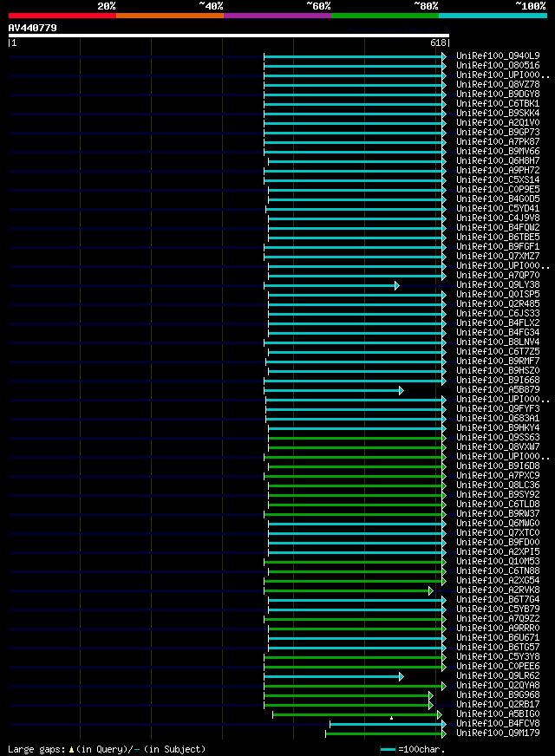The image size is (555, 756).
Task: Click the red 20% identity legend bar
Action: point(62,16)
